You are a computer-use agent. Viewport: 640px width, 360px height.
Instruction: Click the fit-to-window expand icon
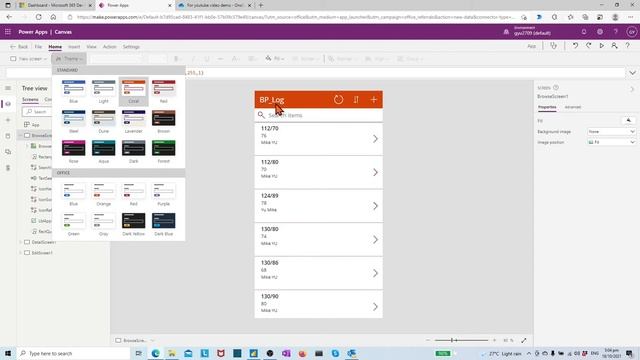coord(524,340)
